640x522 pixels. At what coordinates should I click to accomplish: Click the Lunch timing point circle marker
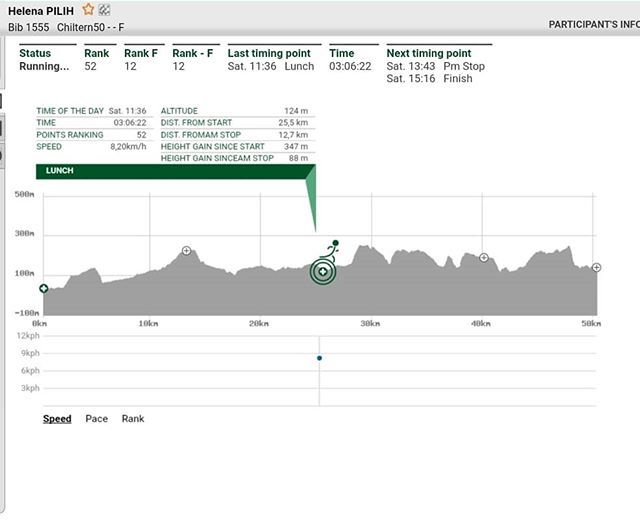(323, 271)
